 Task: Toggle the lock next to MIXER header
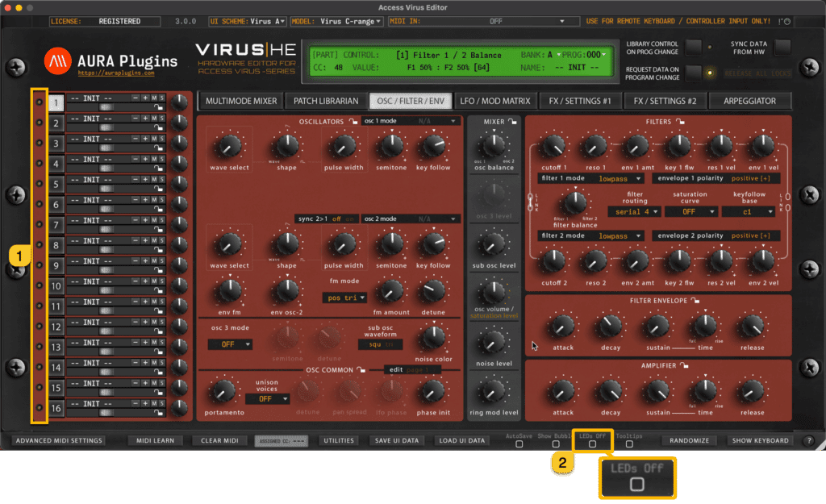click(512, 122)
